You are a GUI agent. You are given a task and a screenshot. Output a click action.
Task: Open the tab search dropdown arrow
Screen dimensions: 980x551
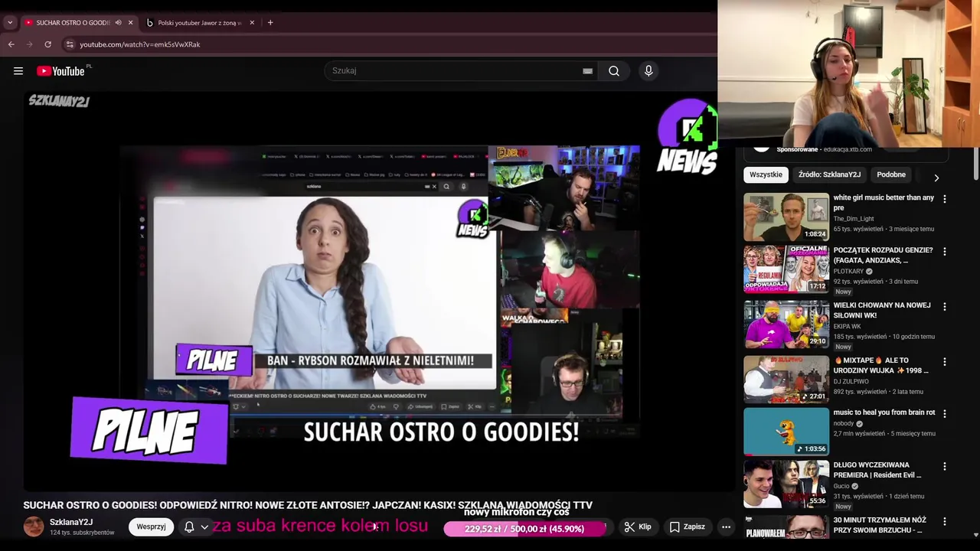(10, 23)
